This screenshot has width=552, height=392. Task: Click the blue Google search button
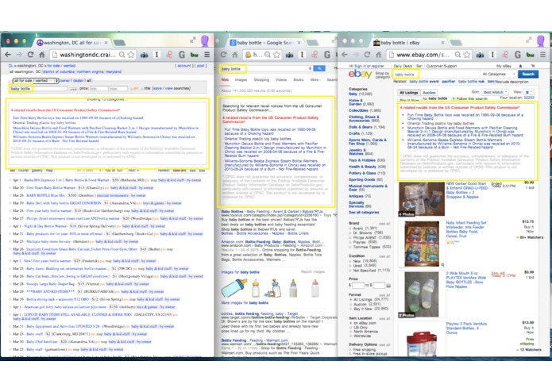[x=319, y=68]
